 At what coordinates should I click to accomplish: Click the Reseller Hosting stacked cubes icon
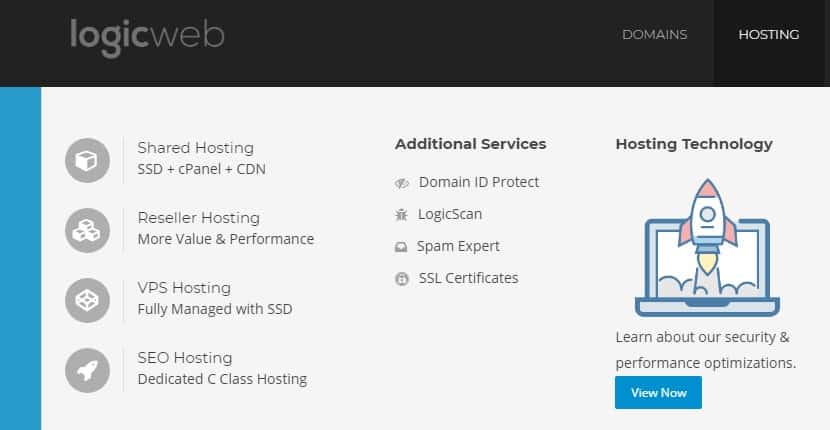87,230
